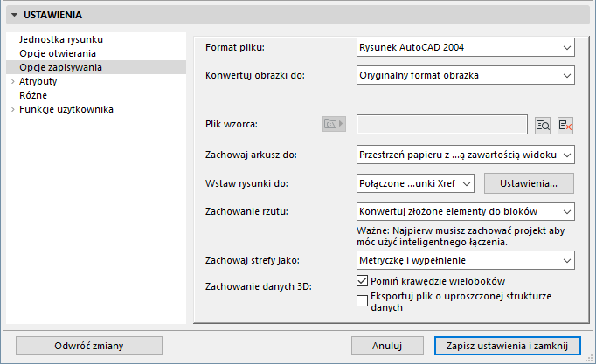The width and height of the screenshot is (596, 364).
Task: Open the Format pliku dropdown
Action: point(465,46)
